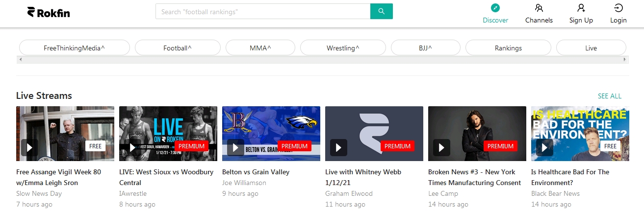Select the Rankings category tab
This screenshot has height=211, width=644.
(x=508, y=48)
